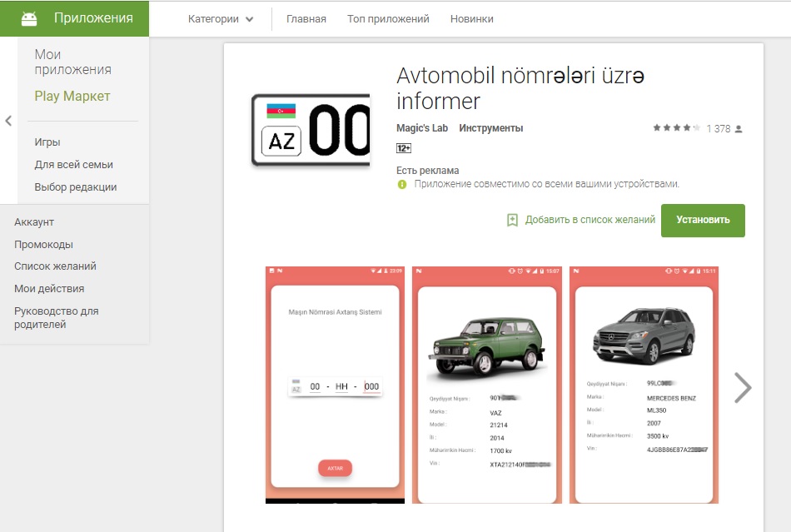Open Игры category in sidebar
The image size is (791, 532).
tap(47, 142)
